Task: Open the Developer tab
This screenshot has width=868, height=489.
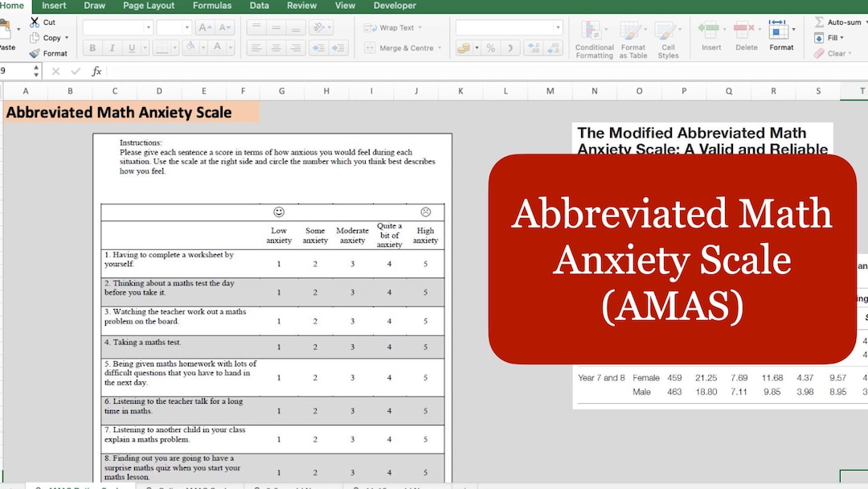Action: click(394, 5)
